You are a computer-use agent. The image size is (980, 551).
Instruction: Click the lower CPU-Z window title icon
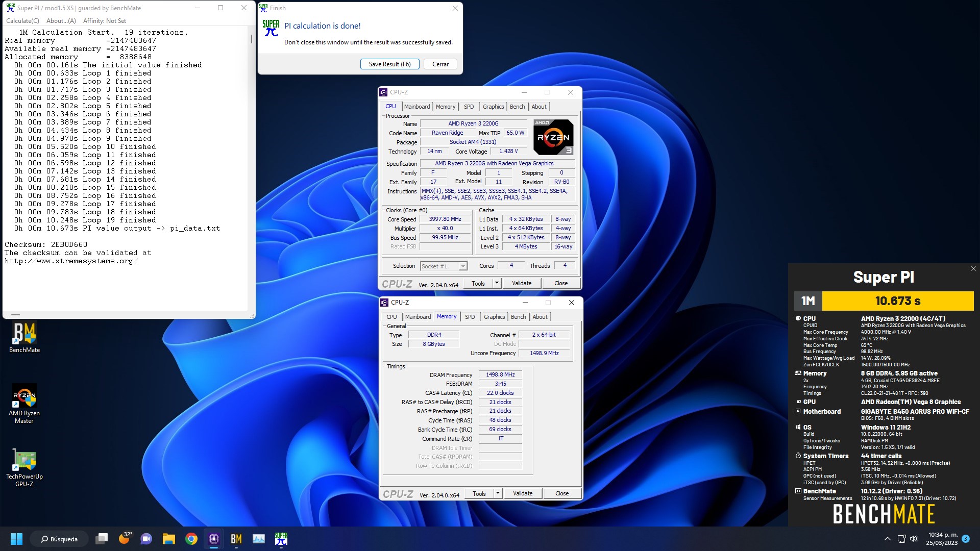click(x=384, y=303)
